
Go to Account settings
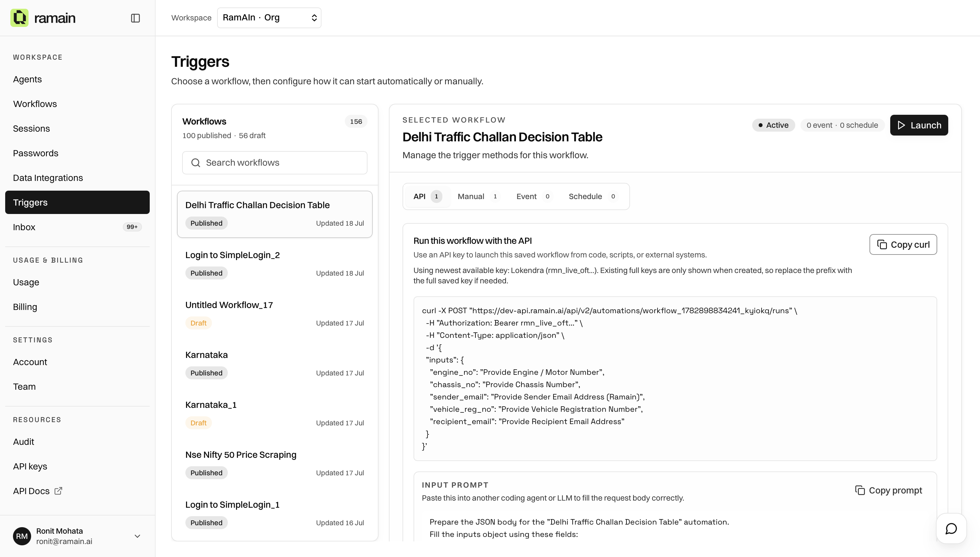(77, 362)
